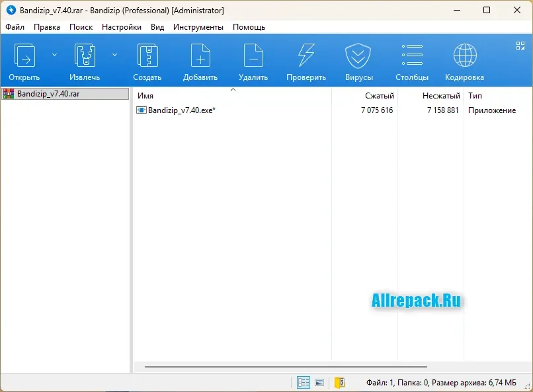Open the Настройки menu
Viewport: 533px width, 392px height.
pyautogui.click(x=122, y=27)
